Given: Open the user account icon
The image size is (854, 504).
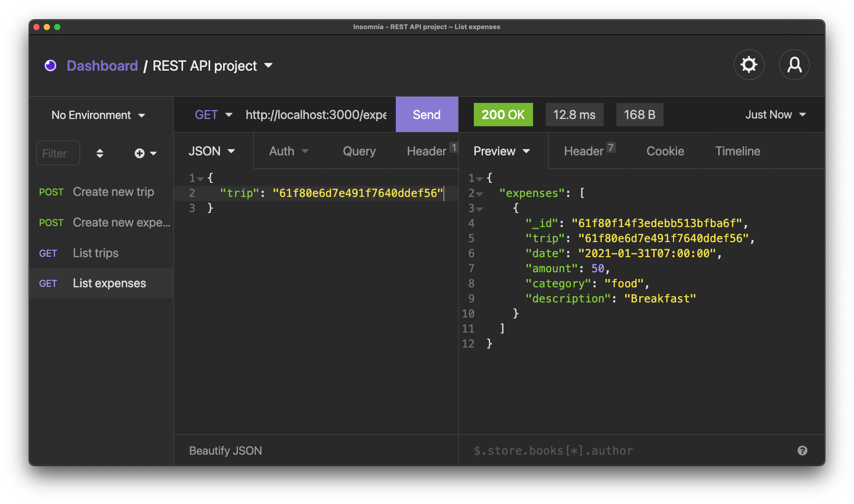Looking at the screenshot, I should pos(794,65).
